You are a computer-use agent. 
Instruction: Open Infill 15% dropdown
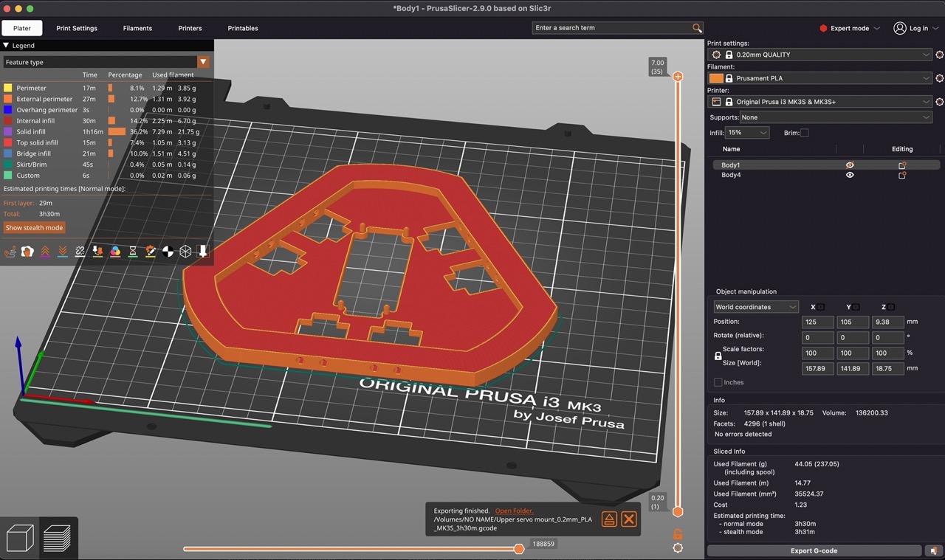click(x=747, y=133)
